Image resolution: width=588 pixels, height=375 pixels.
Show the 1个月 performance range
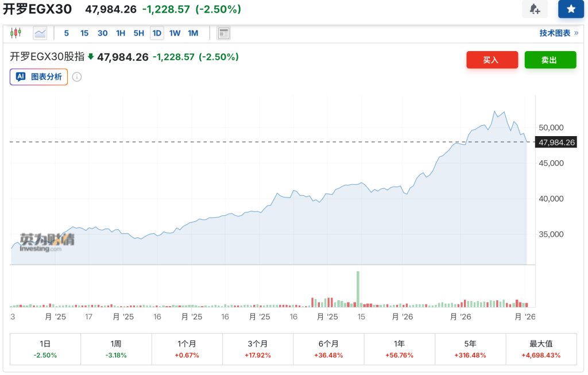coord(187,349)
